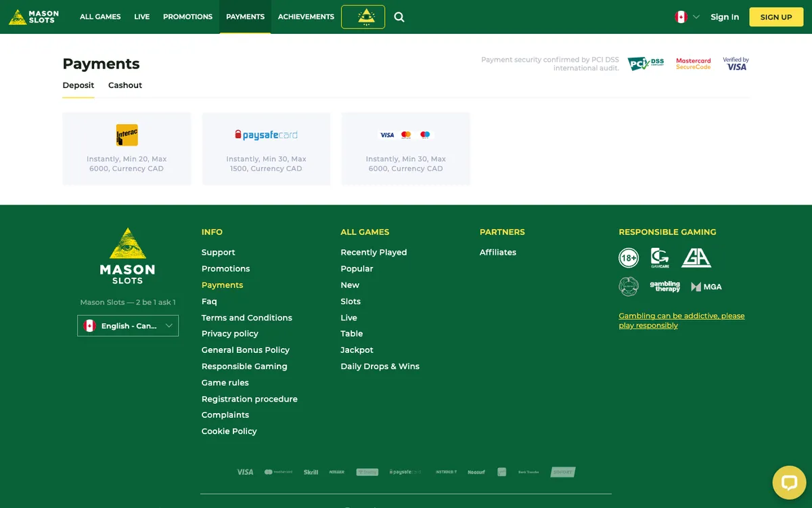Open the Payments footer link
The height and width of the screenshot is (508, 812).
coord(223,285)
